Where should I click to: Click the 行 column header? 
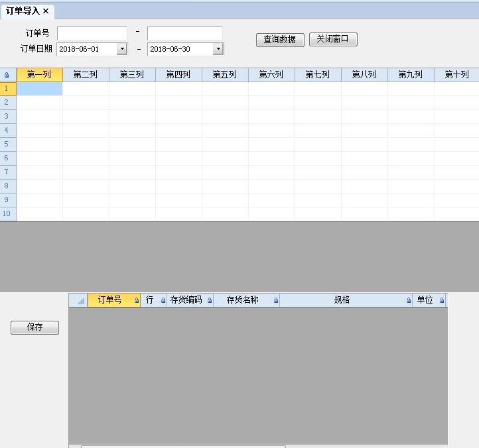154,300
